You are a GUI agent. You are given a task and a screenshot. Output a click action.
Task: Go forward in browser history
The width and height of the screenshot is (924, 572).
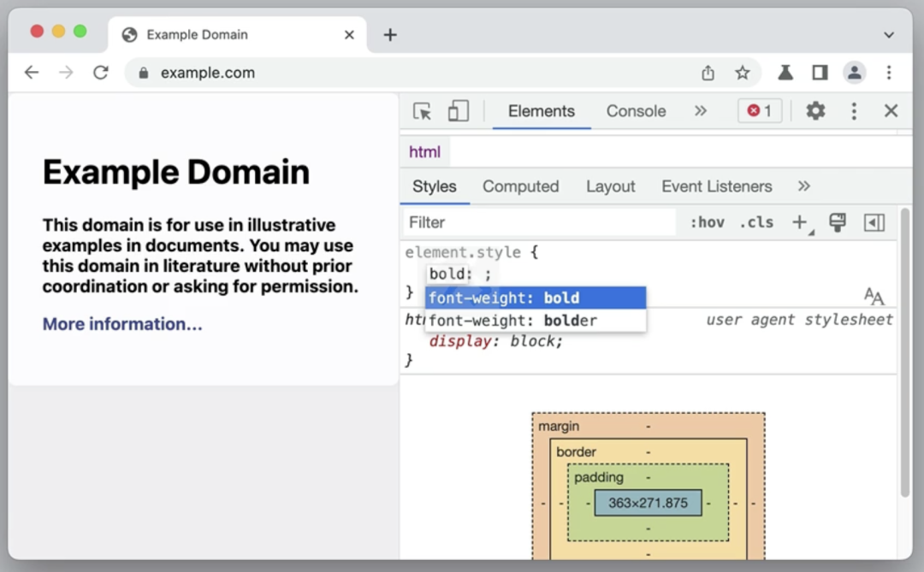coord(66,73)
